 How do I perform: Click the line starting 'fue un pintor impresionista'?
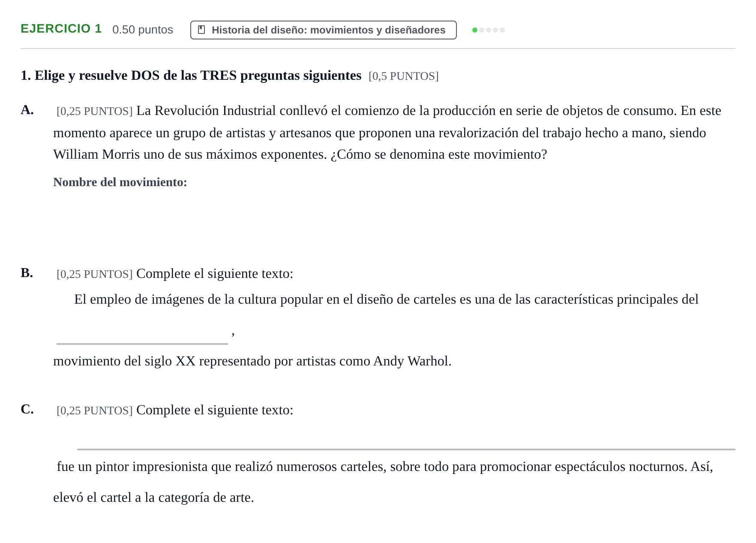[385, 467]
